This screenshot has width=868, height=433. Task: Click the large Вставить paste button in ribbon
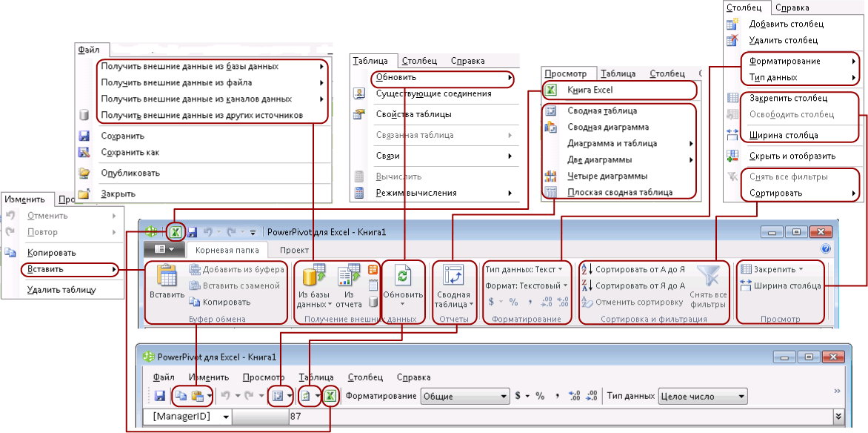(167, 282)
